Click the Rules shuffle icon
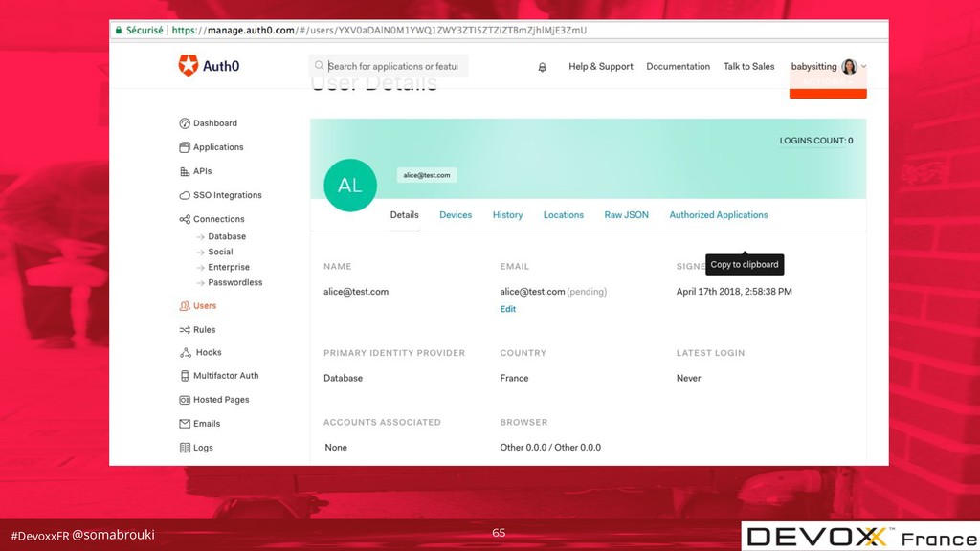This screenshot has height=551, width=980. tap(185, 330)
